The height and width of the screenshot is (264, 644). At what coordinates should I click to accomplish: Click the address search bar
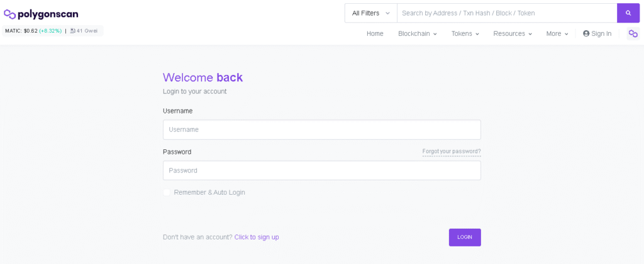coord(506,13)
